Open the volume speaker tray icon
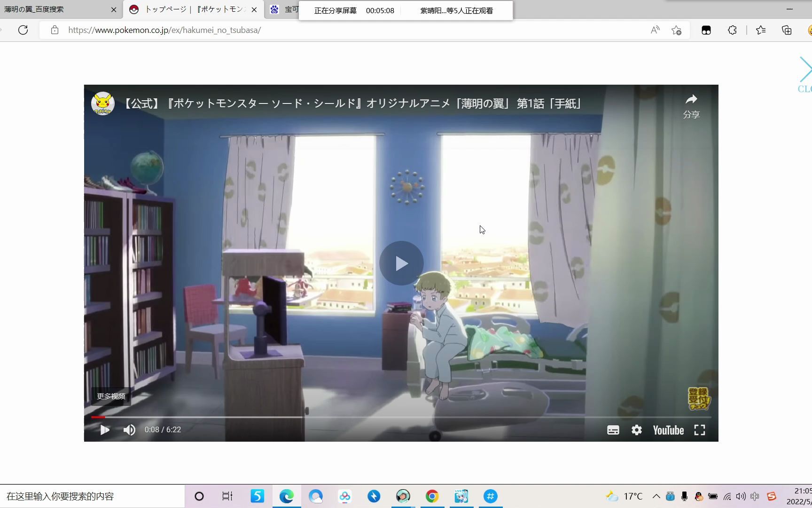This screenshot has height=508, width=812. point(741,496)
